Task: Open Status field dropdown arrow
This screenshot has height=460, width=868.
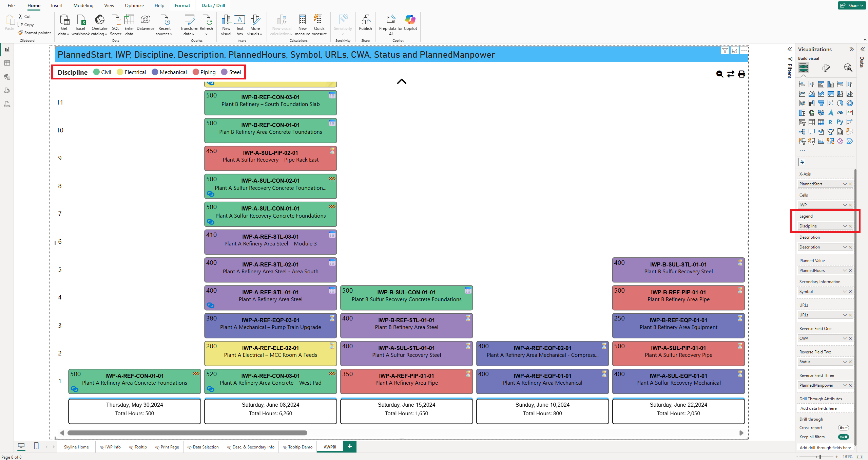Action: coord(845,362)
